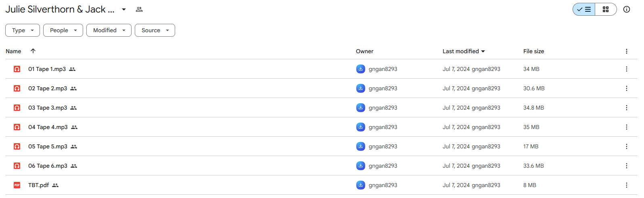Screen dimensions: 644x198
Task: Click the shared icon beside 04 Tape 4.mp3
Action: coord(74,127)
